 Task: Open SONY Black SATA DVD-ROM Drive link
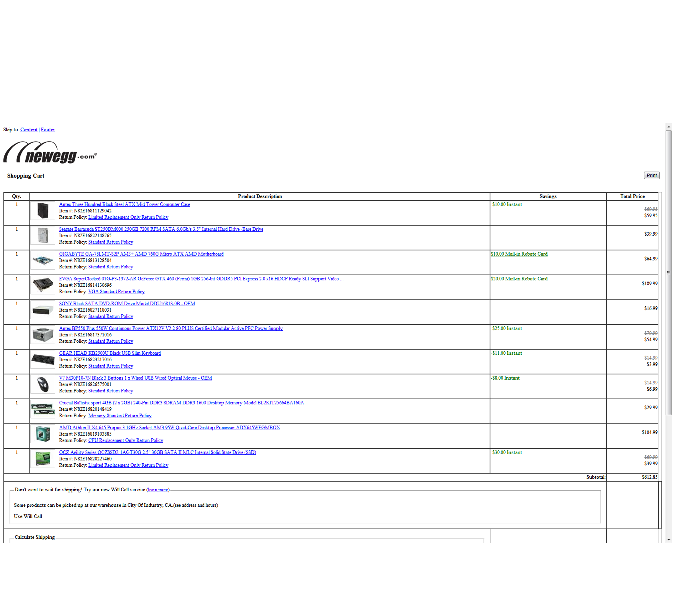coord(127,304)
